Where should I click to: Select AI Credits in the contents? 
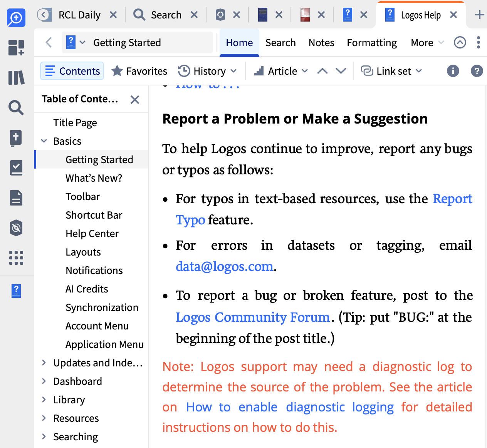click(87, 289)
